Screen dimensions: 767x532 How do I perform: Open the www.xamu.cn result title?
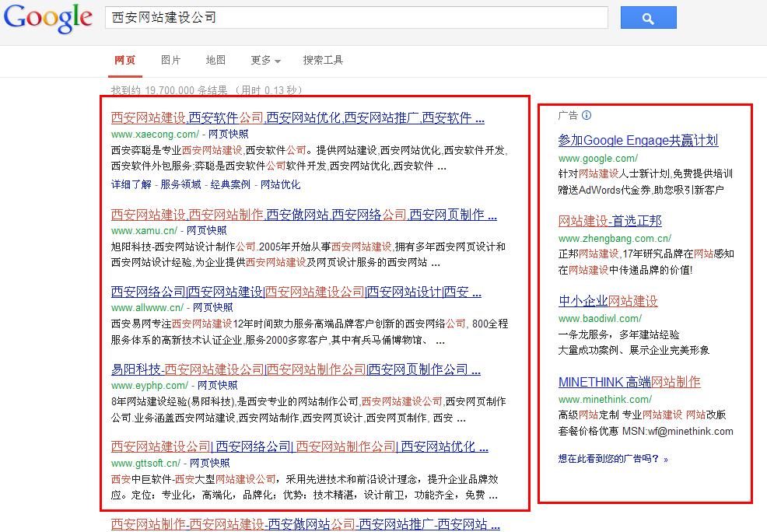[x=303, y=215]
